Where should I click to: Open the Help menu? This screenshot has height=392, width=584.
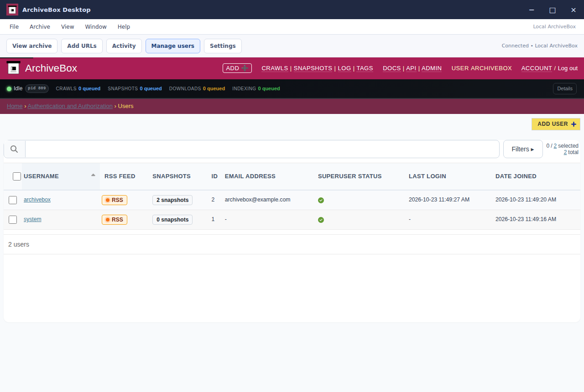[x=124, y=27]
